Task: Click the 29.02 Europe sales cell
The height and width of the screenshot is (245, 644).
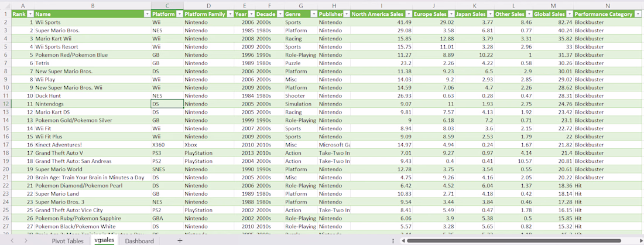Action: 434,22
